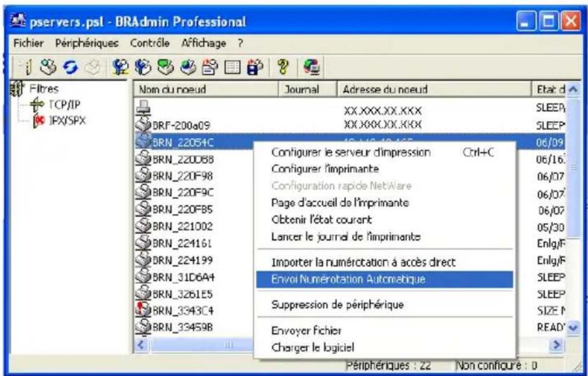The height and width of the screenshot is (376, 588).
Task: Click the printer icon beside BRN_220D88
Action: [143, 158]
